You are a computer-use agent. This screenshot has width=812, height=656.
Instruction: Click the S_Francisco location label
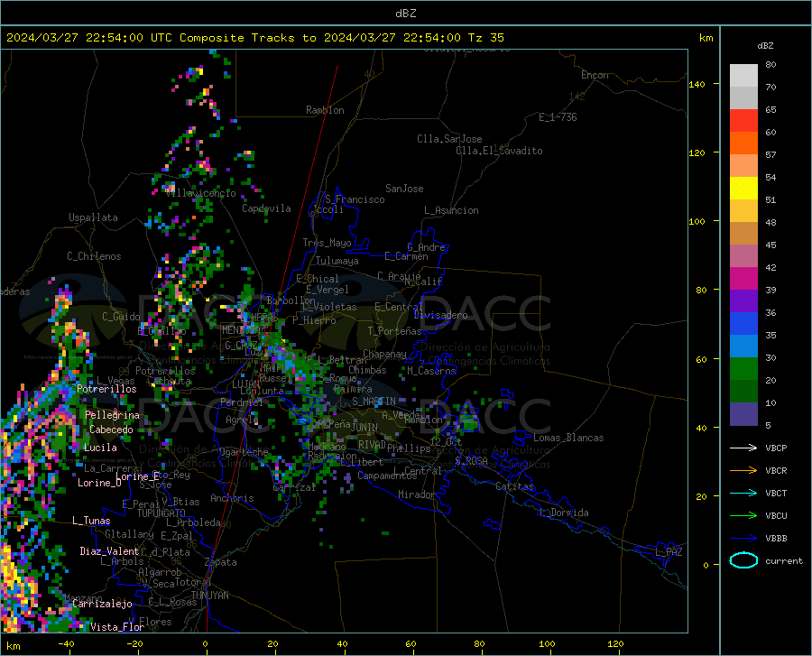[355, 199]
